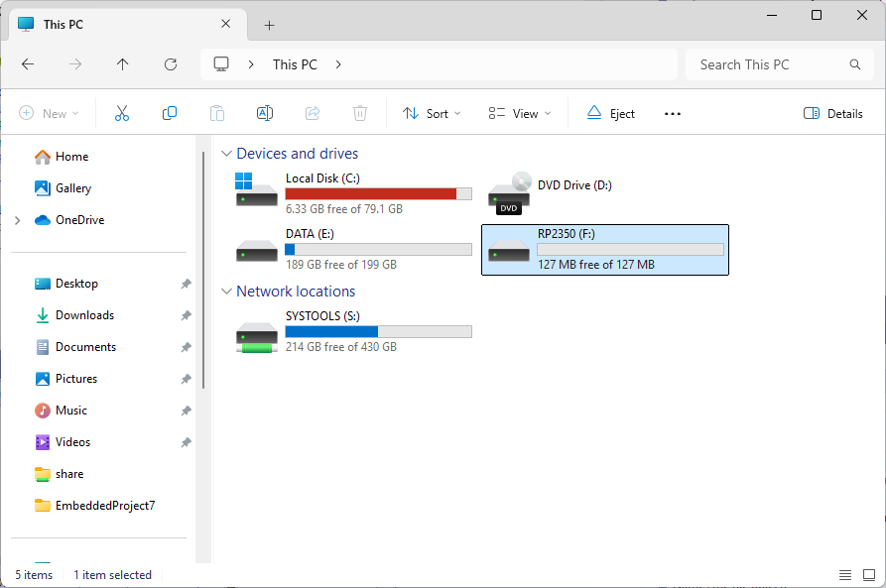Open the See more ellipsis menu
This screenshot has height=588, width=886.
pos(673,113)
